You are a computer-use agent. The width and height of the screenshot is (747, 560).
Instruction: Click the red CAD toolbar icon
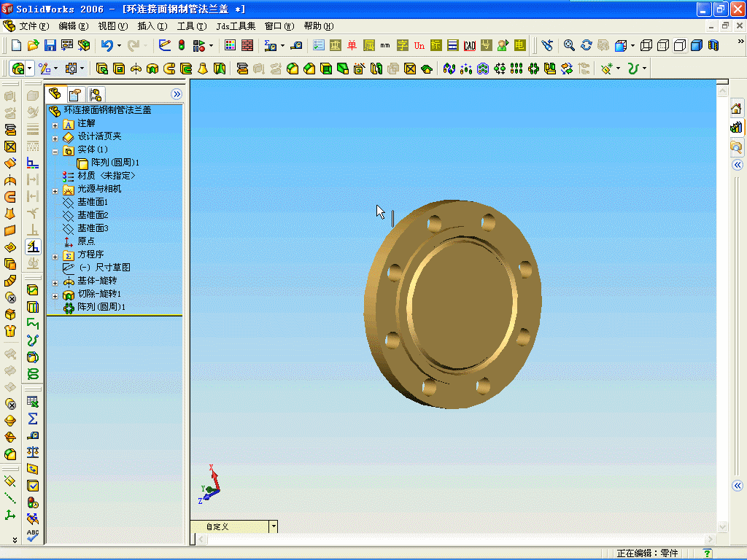(470, 45)
